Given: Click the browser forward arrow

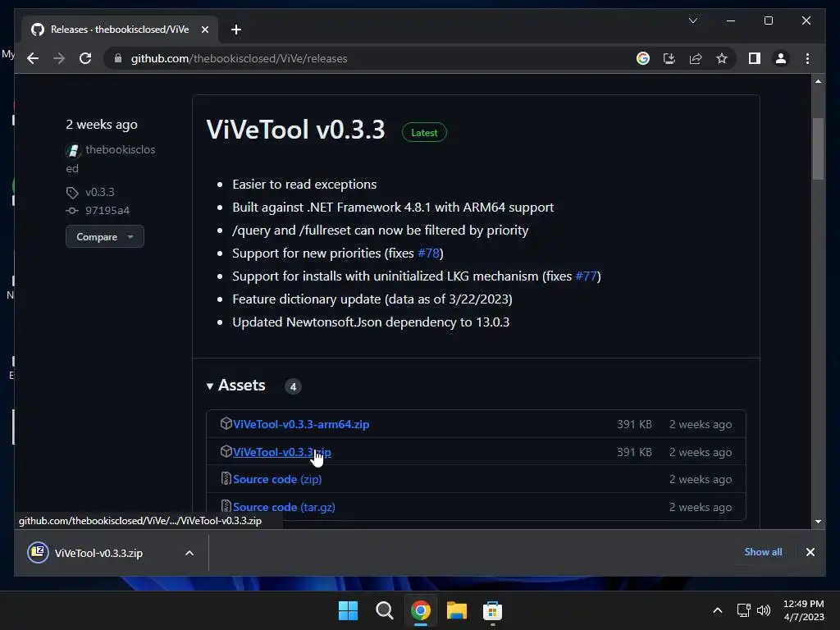Looking at the screenshot, I should pos(59,58).
